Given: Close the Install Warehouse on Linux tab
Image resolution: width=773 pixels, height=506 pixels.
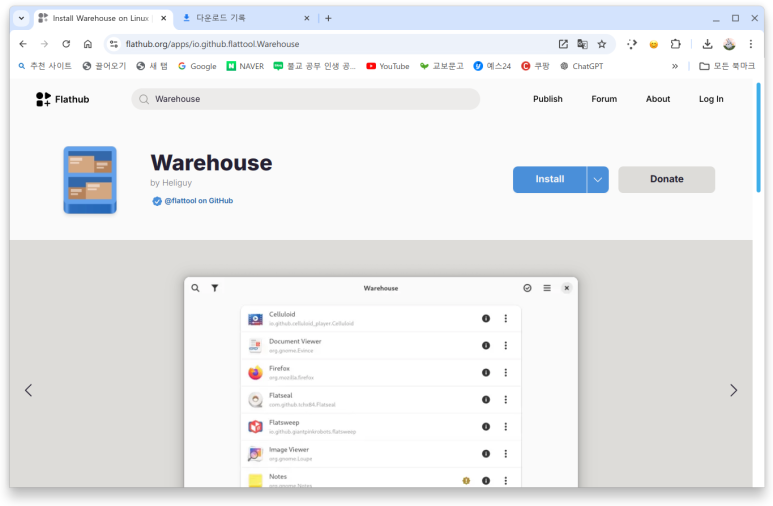Looking at the screenshot, I should [164, 18].
